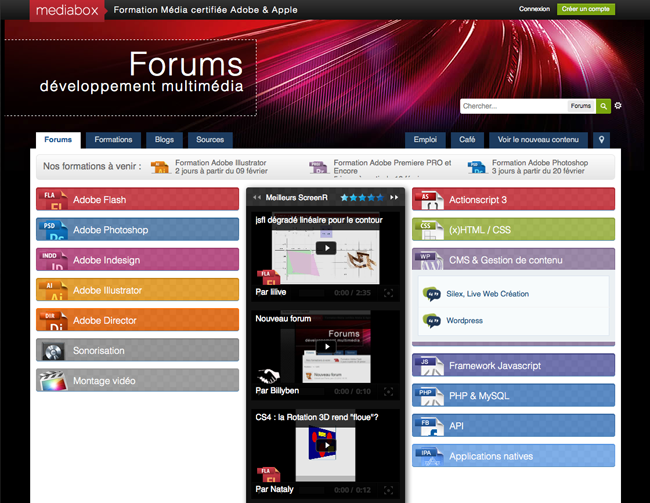Image resolution: width=650 pixels, height=503 pixels.
Task: Seek progress bar of Par Billyben video
Action: coord(311,391)
